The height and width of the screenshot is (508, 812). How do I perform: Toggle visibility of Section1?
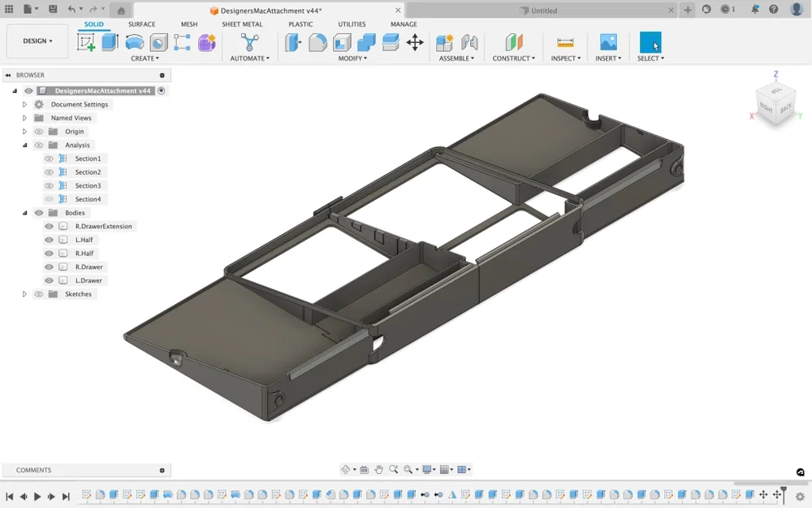[49, 158]
